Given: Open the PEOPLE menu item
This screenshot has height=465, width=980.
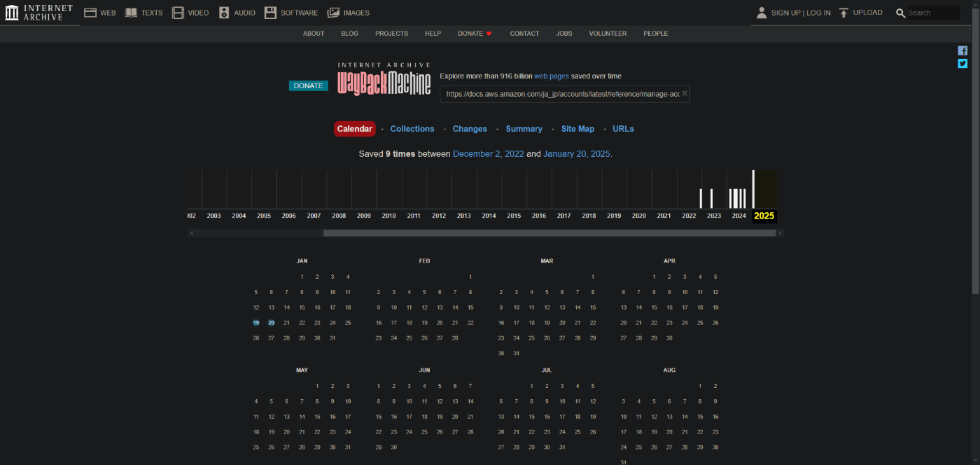Looking at the screenshot, I should pos(656,34).
